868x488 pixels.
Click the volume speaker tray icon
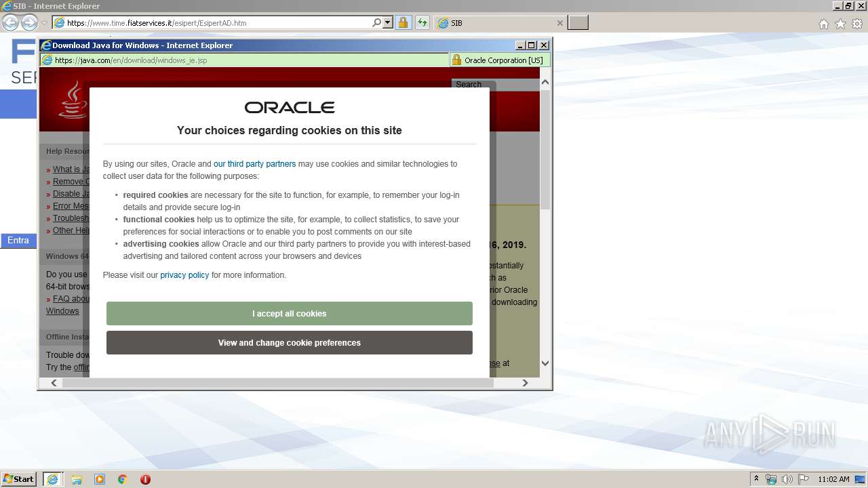tap(787, 479)
